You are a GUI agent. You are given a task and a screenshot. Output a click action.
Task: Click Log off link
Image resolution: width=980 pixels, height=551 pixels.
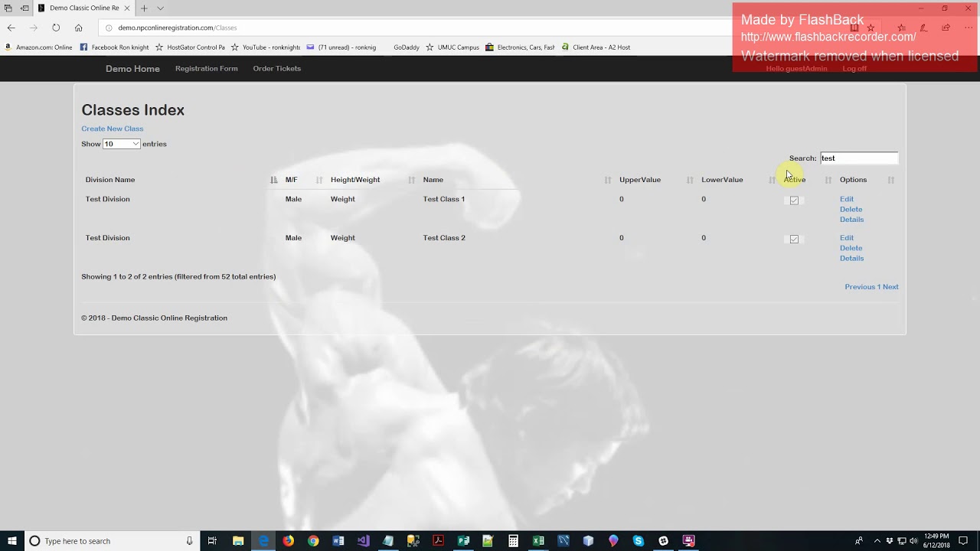854,69
